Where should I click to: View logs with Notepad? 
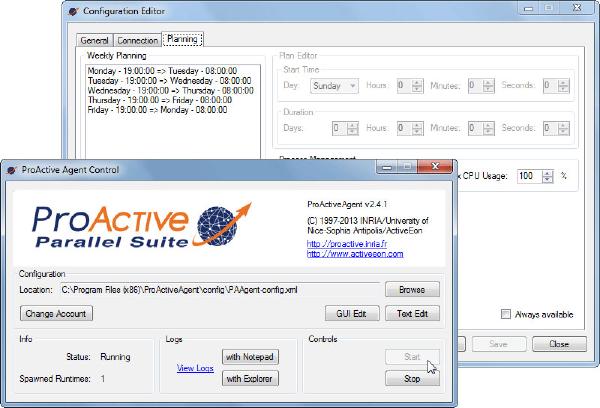pos(250,357)
